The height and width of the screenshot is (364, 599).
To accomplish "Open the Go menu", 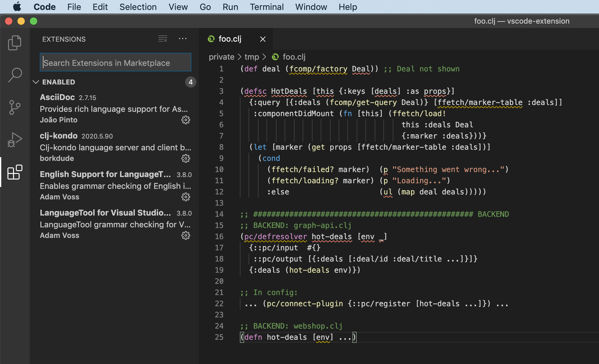I will (x=205, y=7).
